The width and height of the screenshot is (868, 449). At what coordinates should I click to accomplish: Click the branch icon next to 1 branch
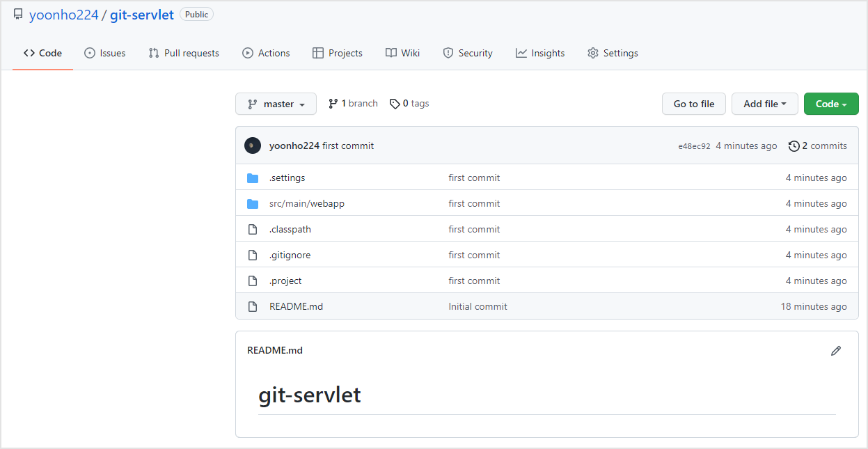coord(333,104)
